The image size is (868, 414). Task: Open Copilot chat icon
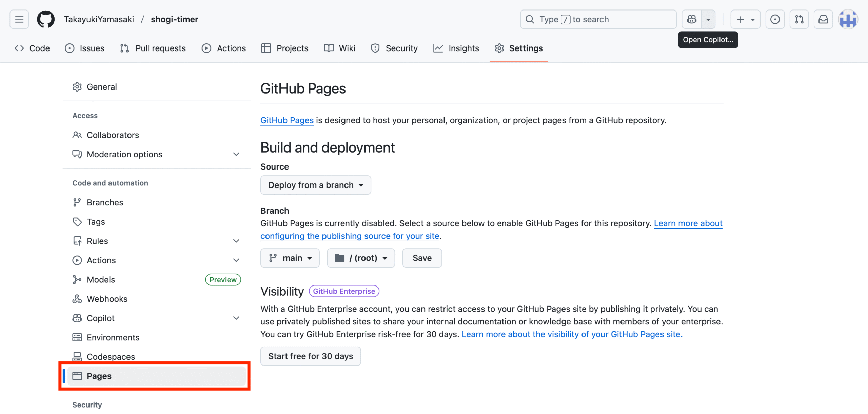[x=692, y=19]
